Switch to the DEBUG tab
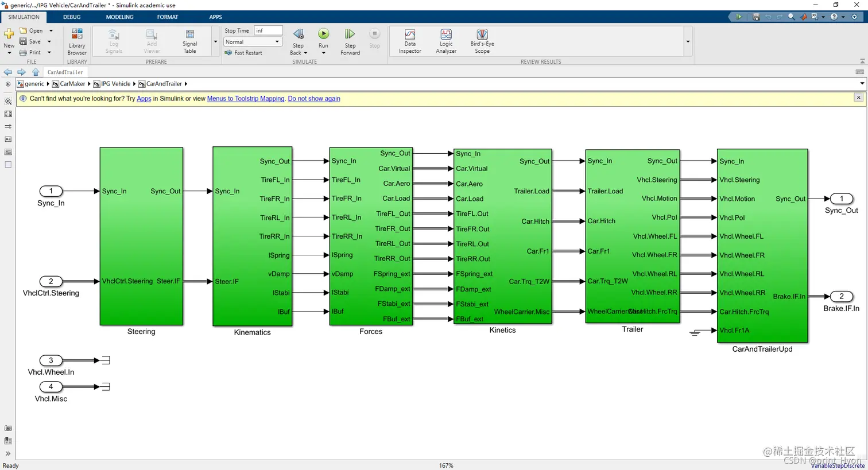The height and width of the screenshot is (470, 868). pos(72,17)
